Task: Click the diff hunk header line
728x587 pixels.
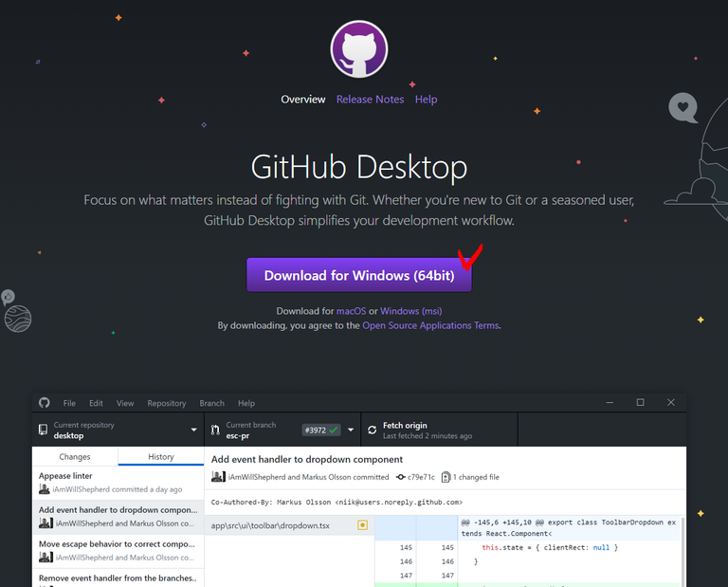Action: click(x=569, y=527)
